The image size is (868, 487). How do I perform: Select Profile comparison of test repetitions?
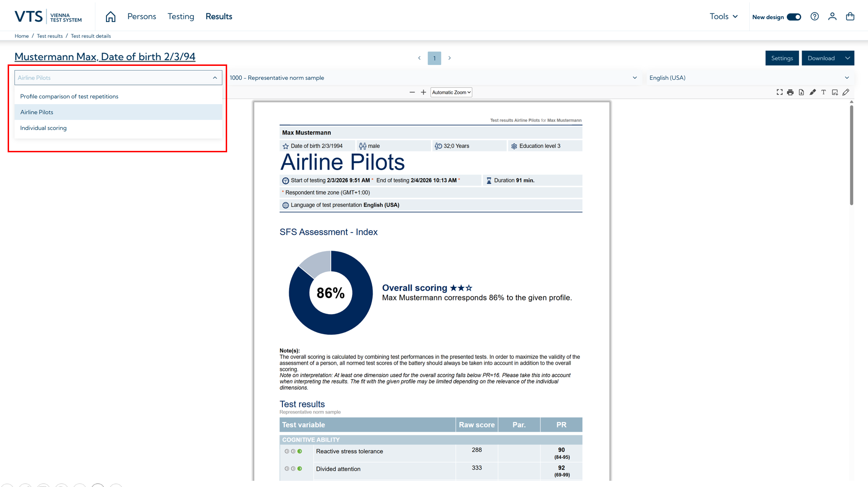69,96
